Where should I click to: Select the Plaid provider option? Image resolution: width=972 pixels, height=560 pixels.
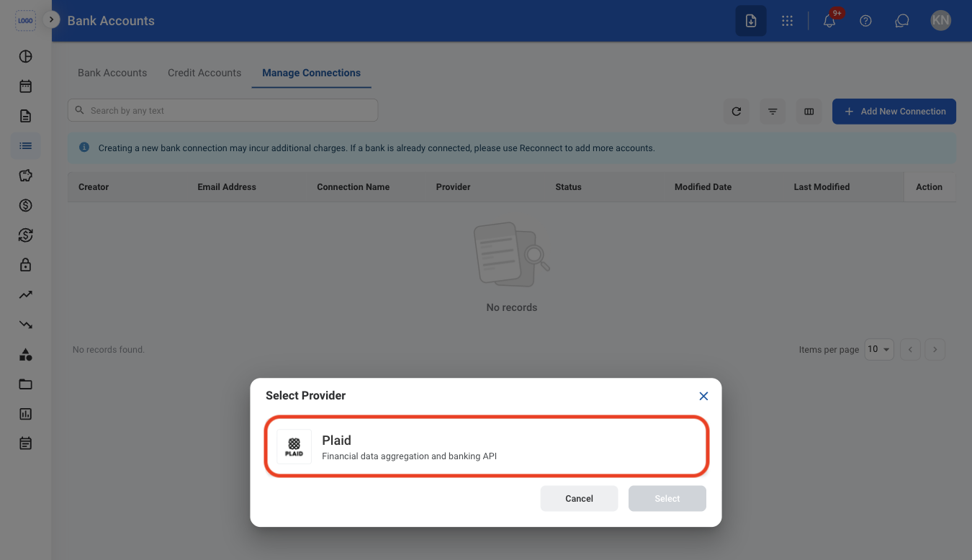pyautogui.click(x=487, y=446)
